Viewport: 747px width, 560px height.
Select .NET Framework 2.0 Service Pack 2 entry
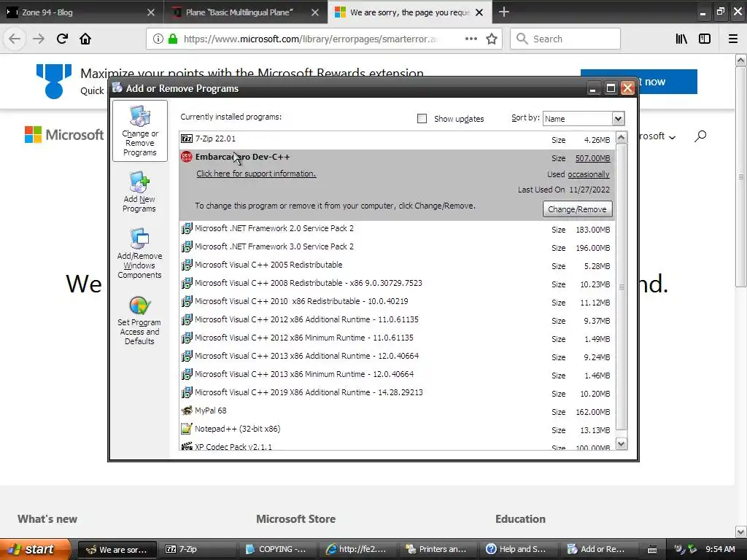click(397, 229)
